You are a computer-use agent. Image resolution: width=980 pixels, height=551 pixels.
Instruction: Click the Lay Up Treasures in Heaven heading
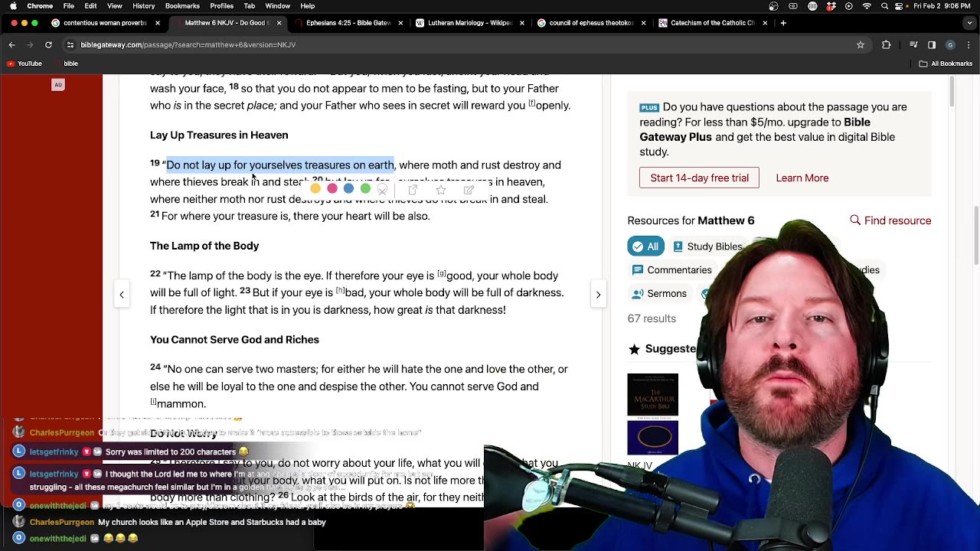pyautogui.click(x=219, y=135)
